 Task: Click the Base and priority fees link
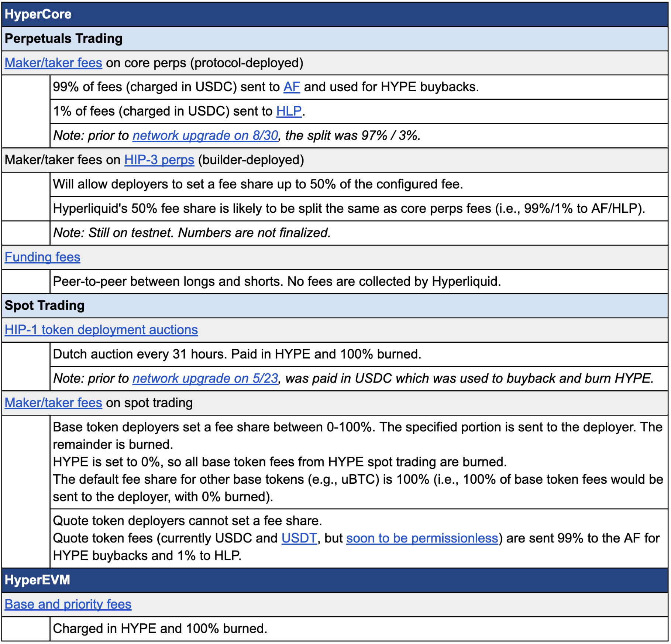pyautogui.click(x=68, y=604)
